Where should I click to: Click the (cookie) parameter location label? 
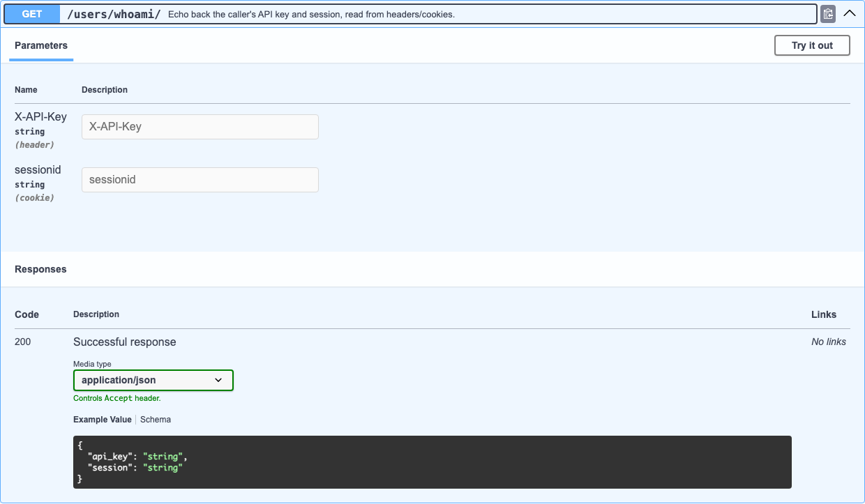[x=34, y=198]
